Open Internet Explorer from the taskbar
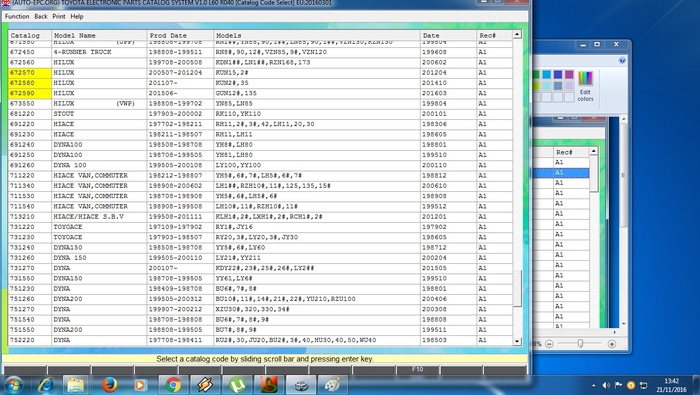 (x=46, y=385)
